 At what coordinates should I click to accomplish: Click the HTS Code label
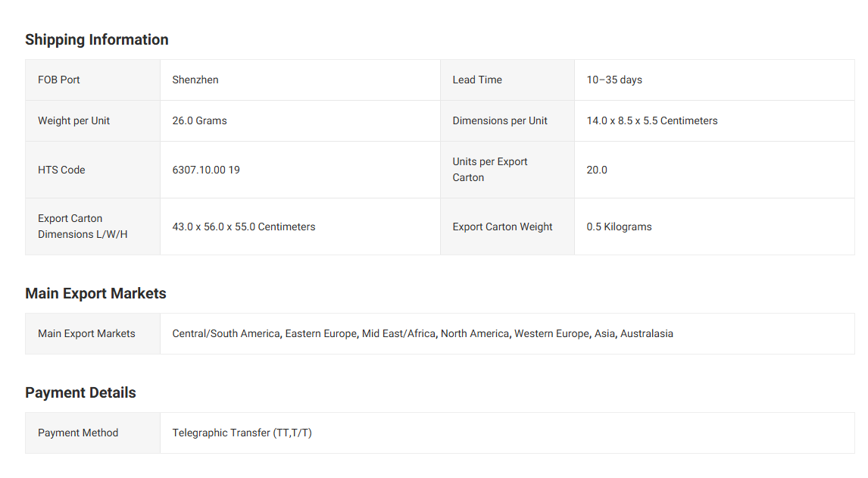click(61, 170)
